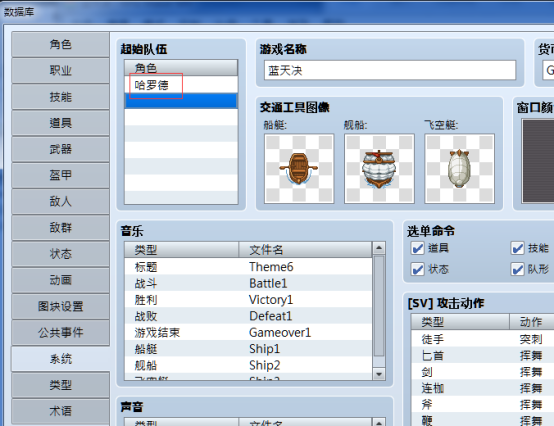Click the currency unit input field
554x426 pixels.
tap(548, 70)
